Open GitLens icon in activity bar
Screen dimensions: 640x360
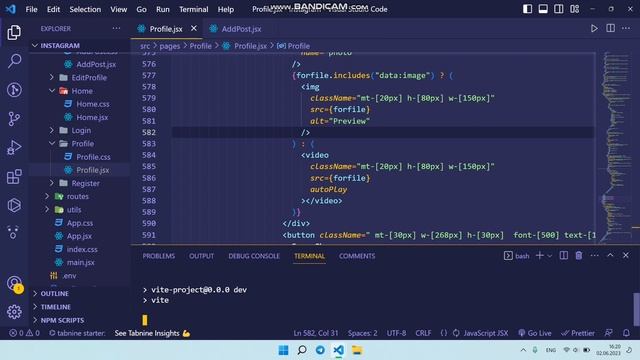pos(14,90)
